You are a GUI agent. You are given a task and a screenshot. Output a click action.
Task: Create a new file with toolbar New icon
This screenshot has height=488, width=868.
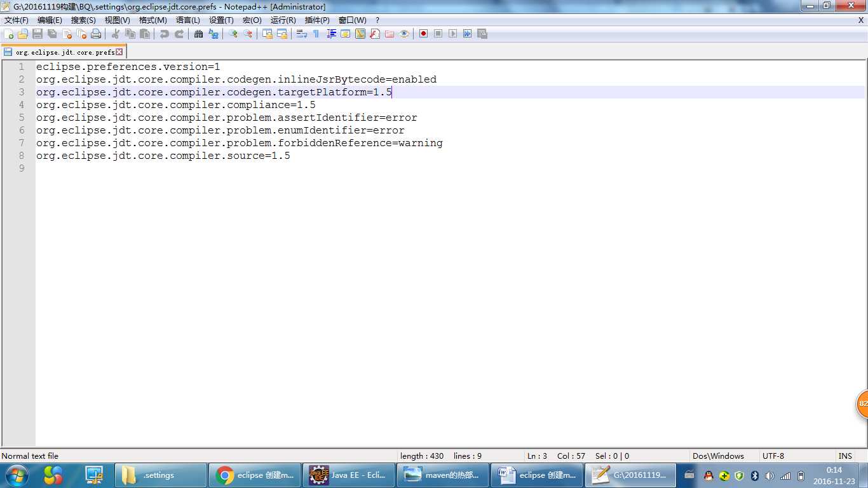click(x=9, y=34)
